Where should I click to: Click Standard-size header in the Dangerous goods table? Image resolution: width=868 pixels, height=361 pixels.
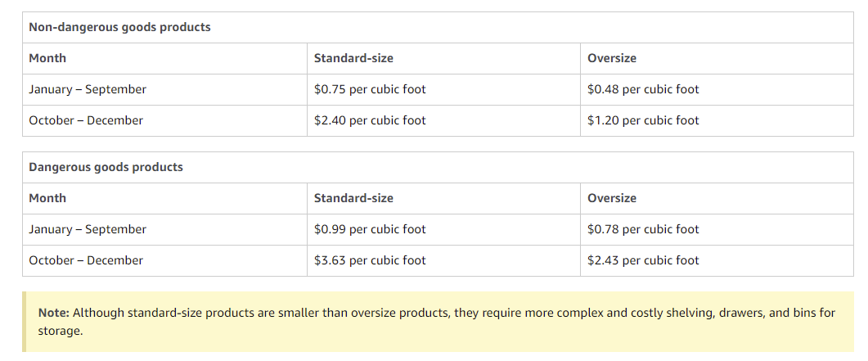[353, 198]
